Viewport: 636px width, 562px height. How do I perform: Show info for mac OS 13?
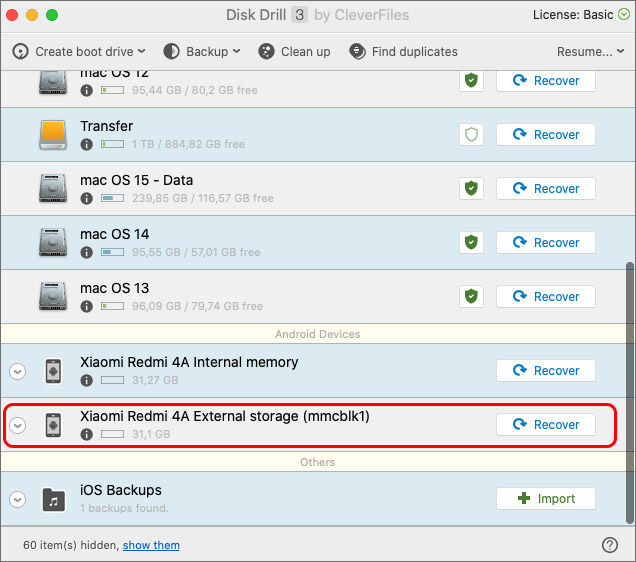(86, 306)
